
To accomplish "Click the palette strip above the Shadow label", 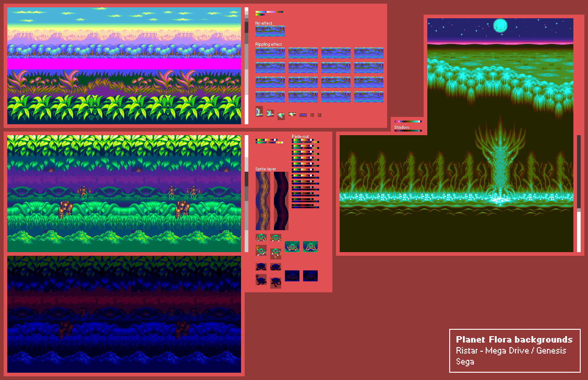I will 408,121.
